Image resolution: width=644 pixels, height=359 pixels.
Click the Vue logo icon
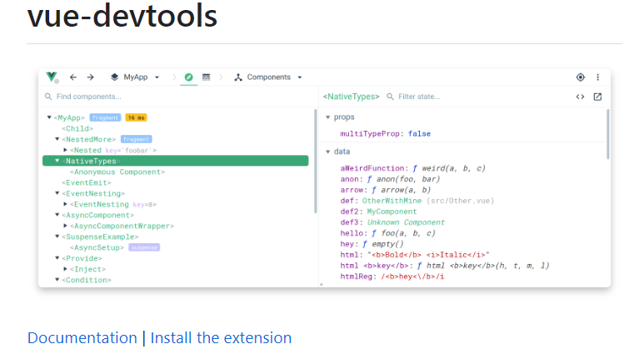(x=52, y=77)
